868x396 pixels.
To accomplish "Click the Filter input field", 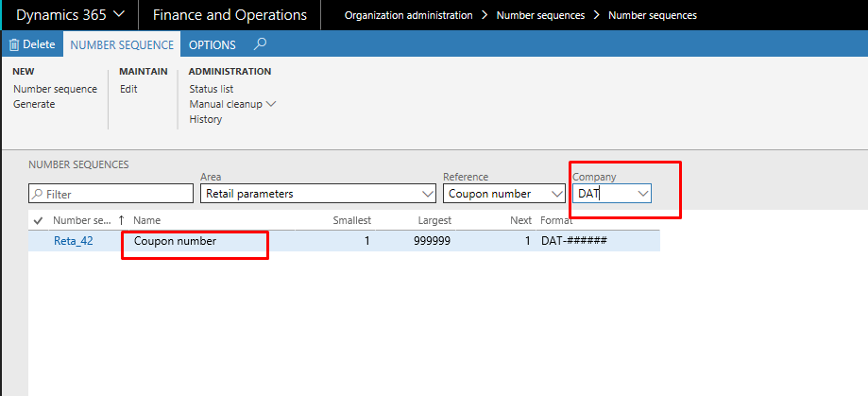I will click(x=111, y=194).
